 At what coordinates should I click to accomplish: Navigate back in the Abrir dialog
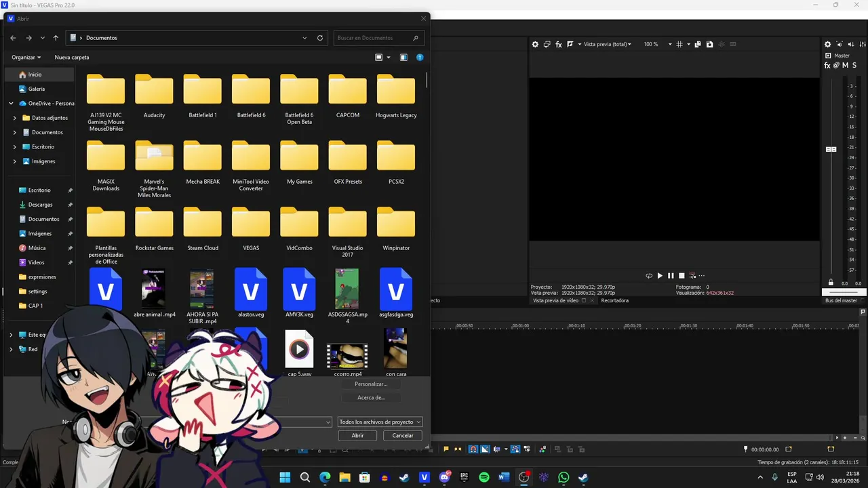pyautogui.click(x=13, y=38)
